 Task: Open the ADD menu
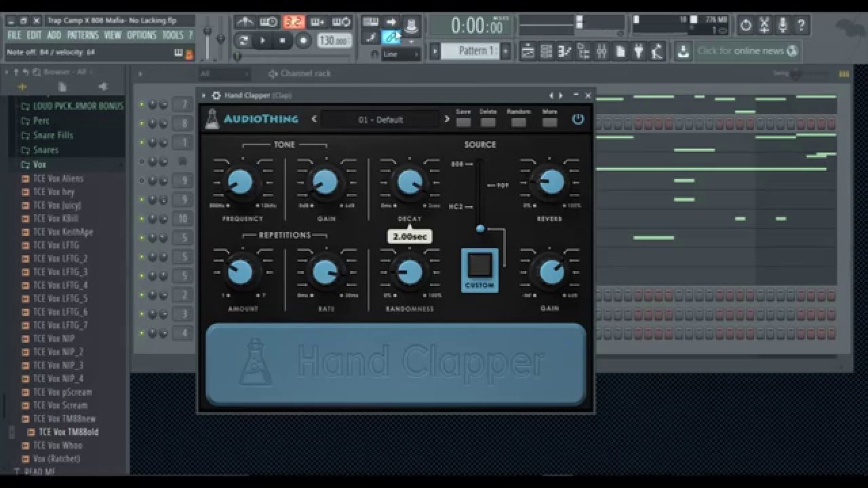click(x=54, y=35)
